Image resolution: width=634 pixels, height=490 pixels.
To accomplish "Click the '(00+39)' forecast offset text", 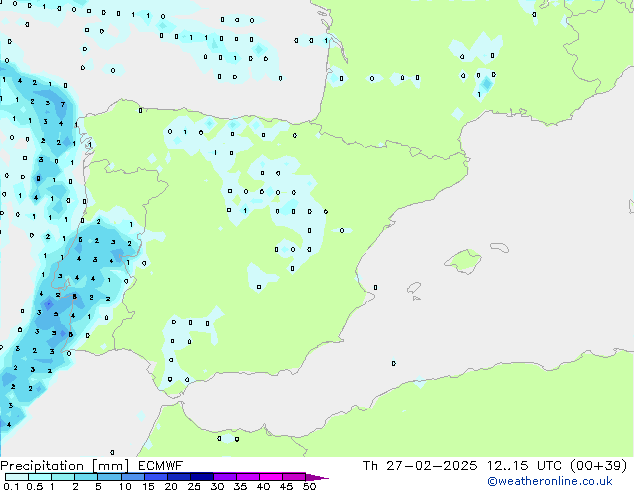I will pos(598,466).
